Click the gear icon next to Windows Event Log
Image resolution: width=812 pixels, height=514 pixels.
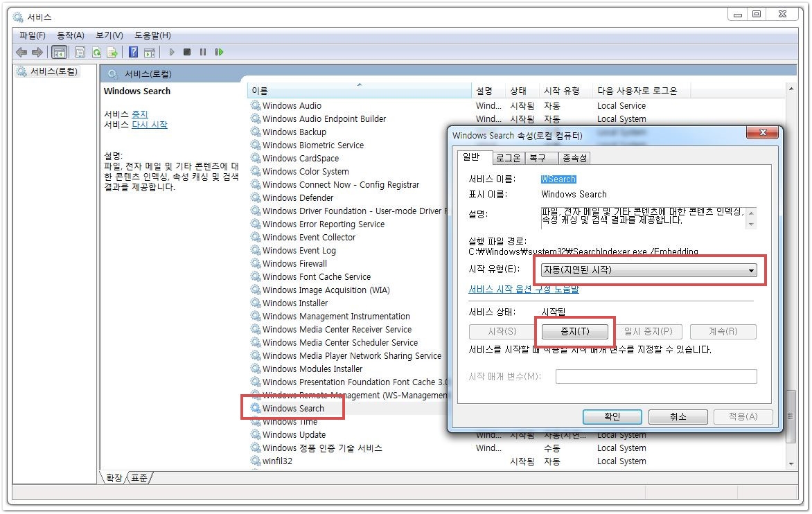pos(255,251)
